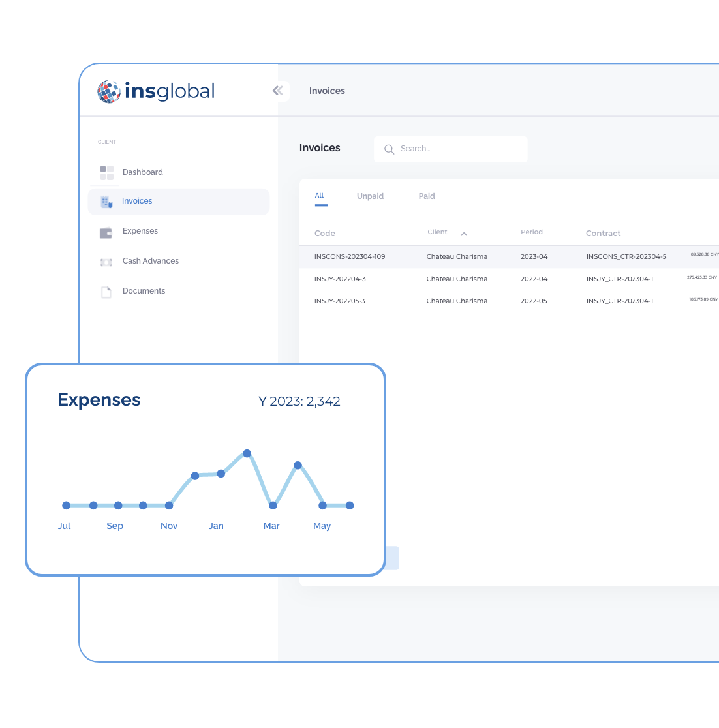Open invoice INSCONS-202304-109 row
Viewport: 719px width, 728px height.
click(x=350, y=257)
